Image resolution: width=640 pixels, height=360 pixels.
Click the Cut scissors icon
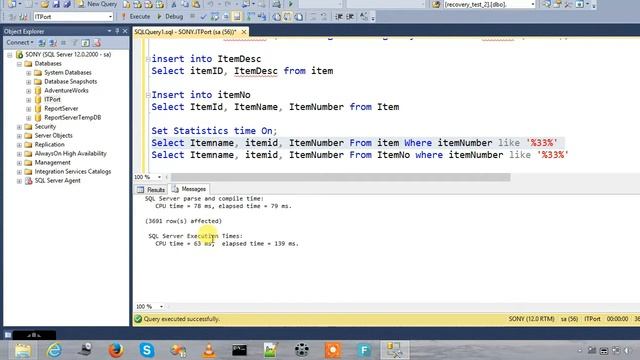pyautogui.click(x=174, y=4)
